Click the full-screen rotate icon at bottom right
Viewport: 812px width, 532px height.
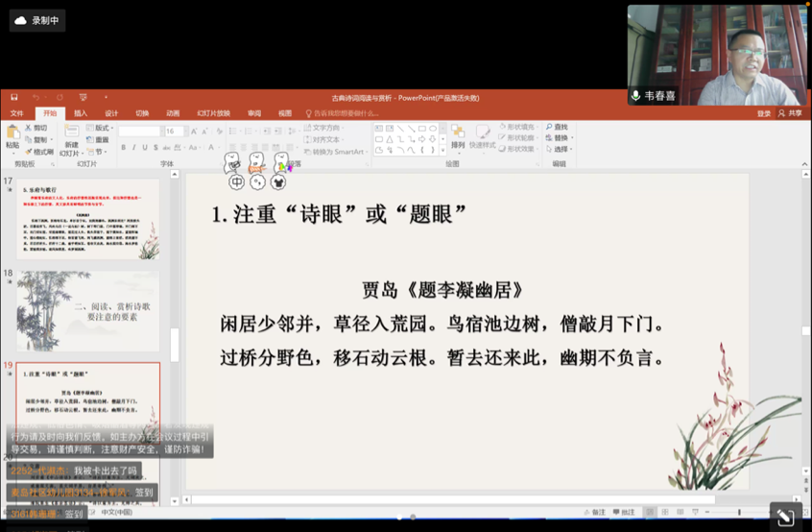(785, 517)
